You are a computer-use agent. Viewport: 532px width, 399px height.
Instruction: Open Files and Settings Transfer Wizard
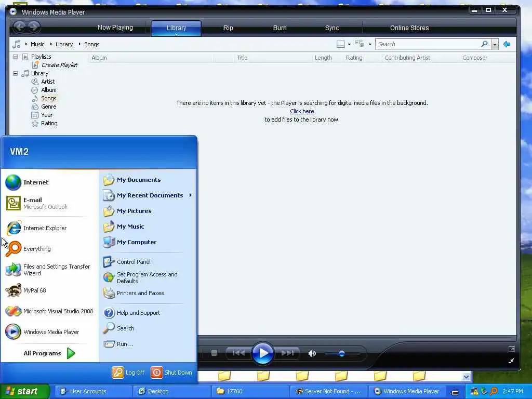click(50, 270)
